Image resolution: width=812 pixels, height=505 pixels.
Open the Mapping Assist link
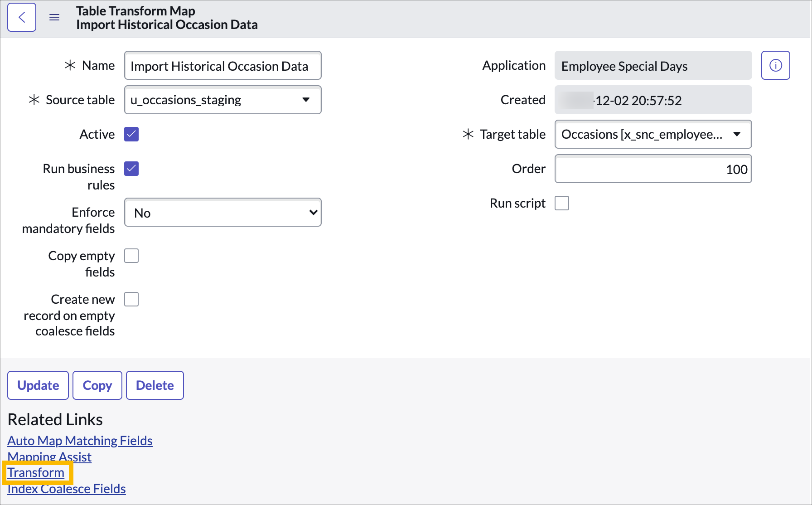click(49, 456)
